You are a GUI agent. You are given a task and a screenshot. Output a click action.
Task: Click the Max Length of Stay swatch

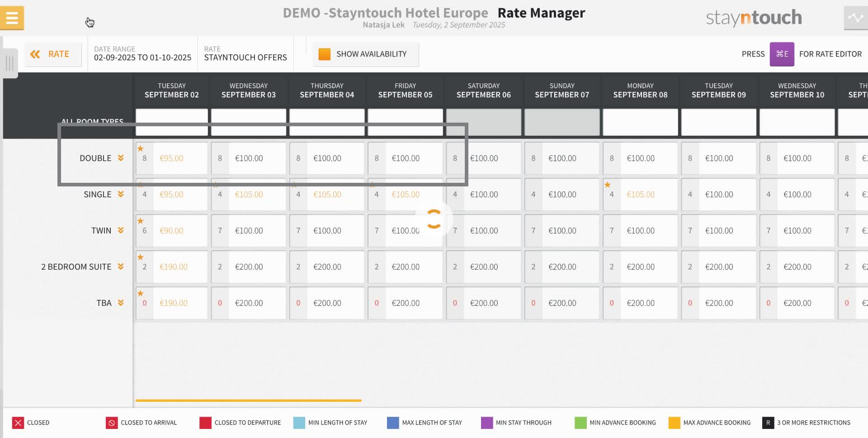pos(393,423)
